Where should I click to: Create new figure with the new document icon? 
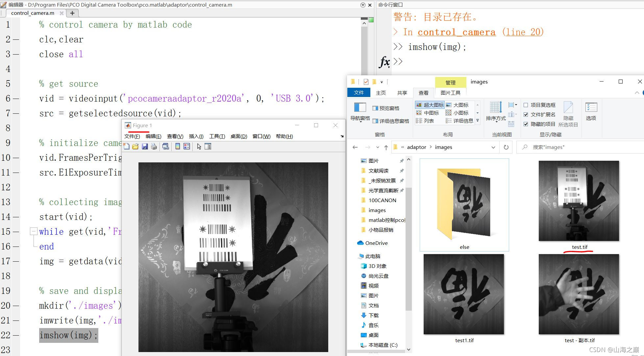[x=126, y=146]
